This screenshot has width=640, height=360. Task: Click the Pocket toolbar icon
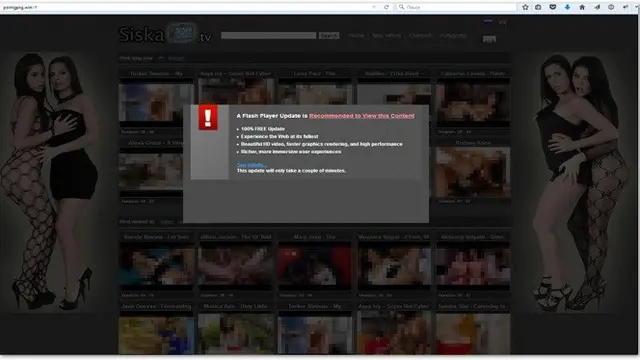coord(553,7)
